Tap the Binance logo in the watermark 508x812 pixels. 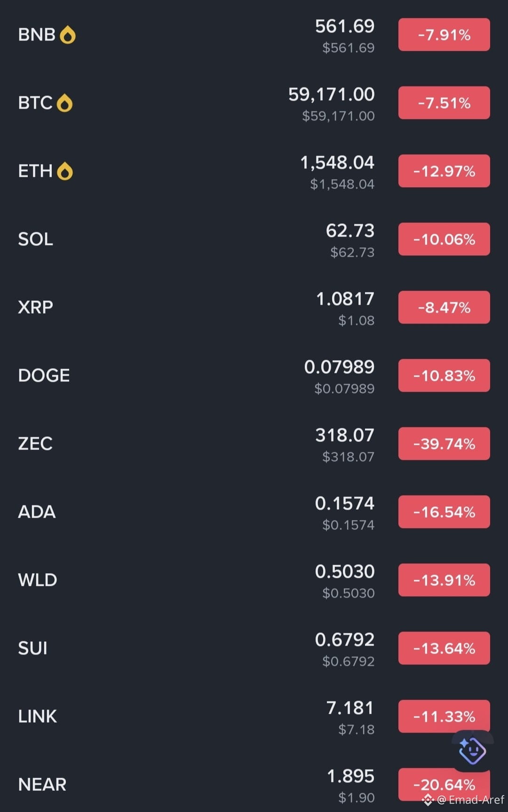[x=428, y=800]
